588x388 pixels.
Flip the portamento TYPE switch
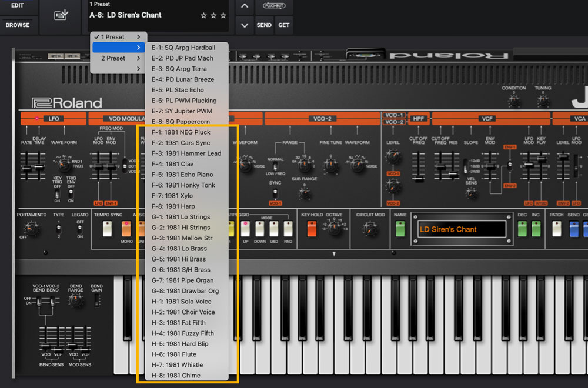[58, 227]
